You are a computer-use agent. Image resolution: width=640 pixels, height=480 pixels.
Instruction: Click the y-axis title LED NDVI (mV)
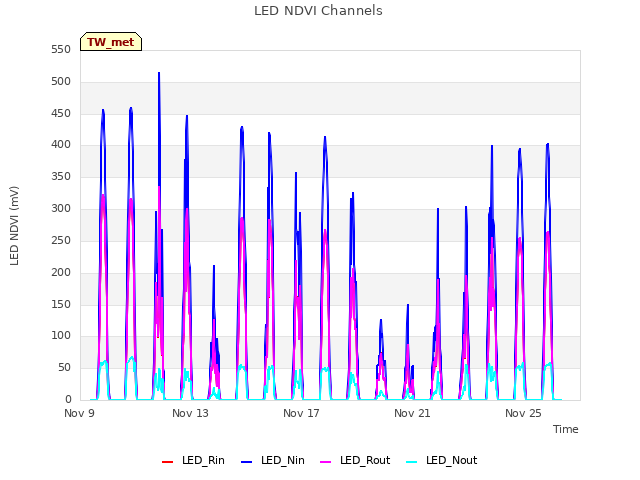tap(14, 225)
